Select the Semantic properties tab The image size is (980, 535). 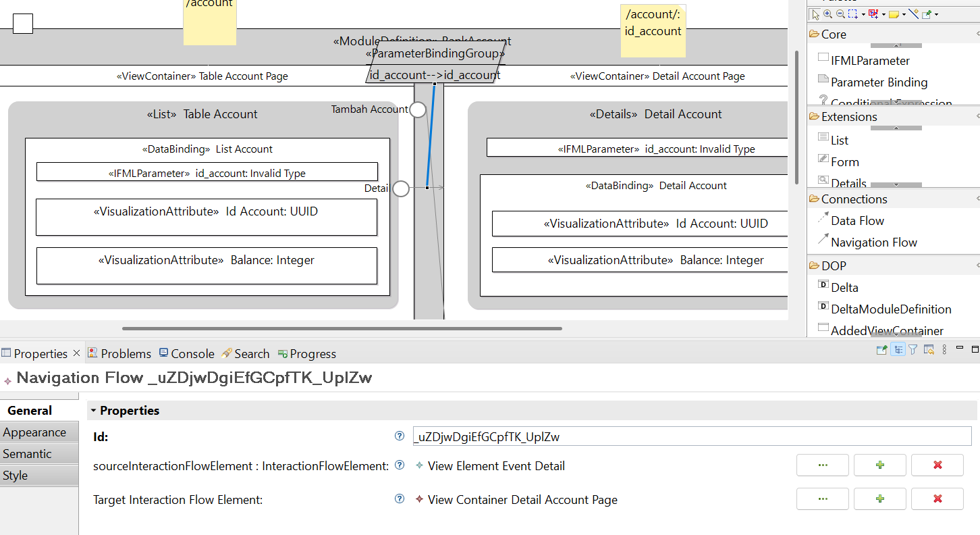coord(39,453)
